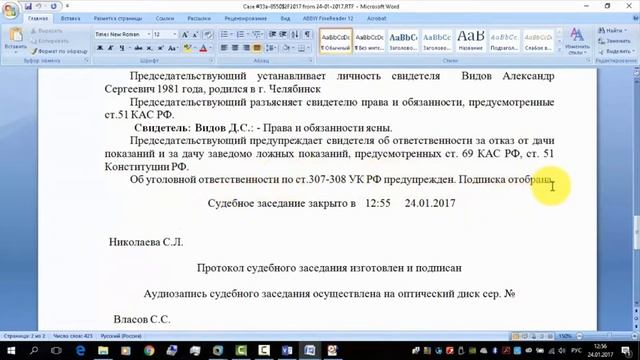The image size is (640, 360).
Task: Apply Обычный style
Action: coord(336,40)
